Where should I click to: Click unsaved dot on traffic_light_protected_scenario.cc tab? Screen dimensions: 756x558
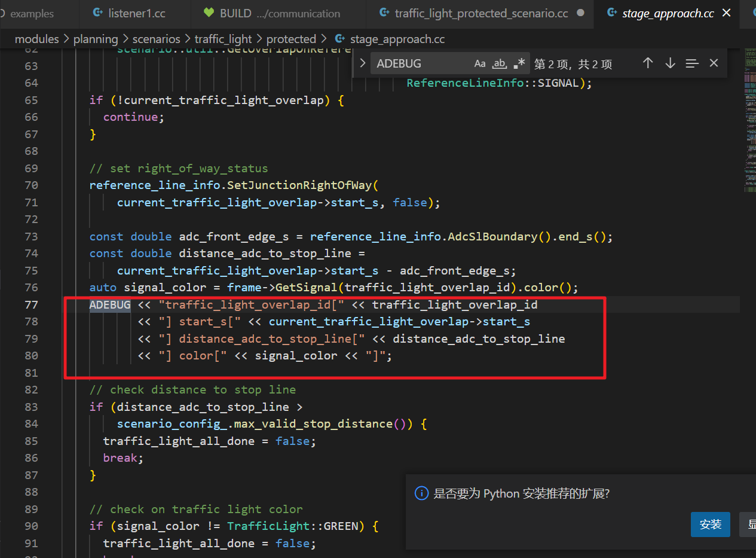pos(580,13)
